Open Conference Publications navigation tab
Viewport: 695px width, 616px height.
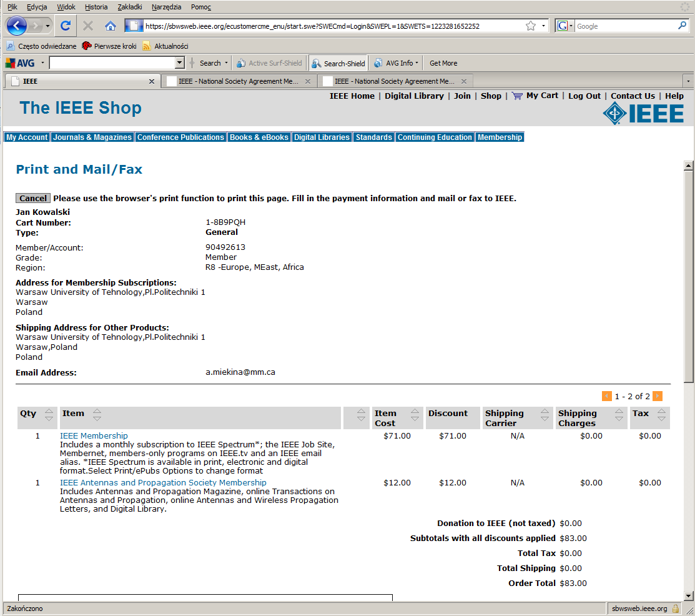point(180,137)
